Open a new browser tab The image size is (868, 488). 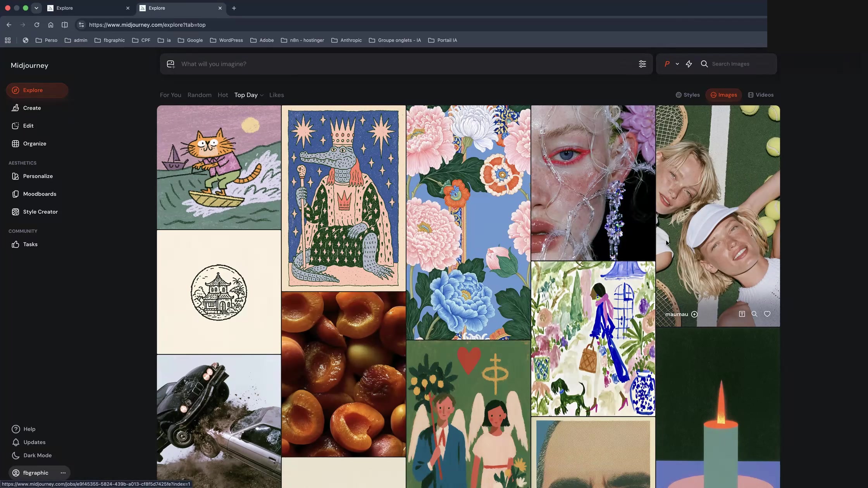coord(234,8)
